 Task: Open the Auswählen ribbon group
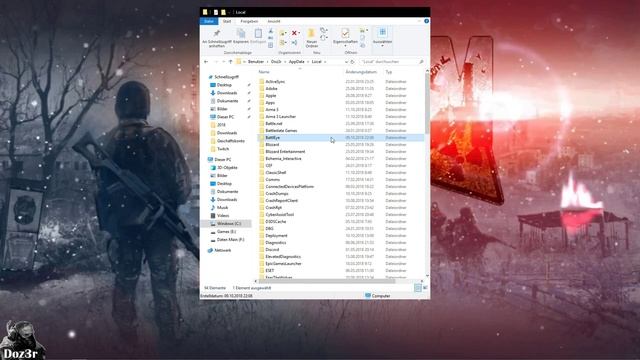point(382,37)
